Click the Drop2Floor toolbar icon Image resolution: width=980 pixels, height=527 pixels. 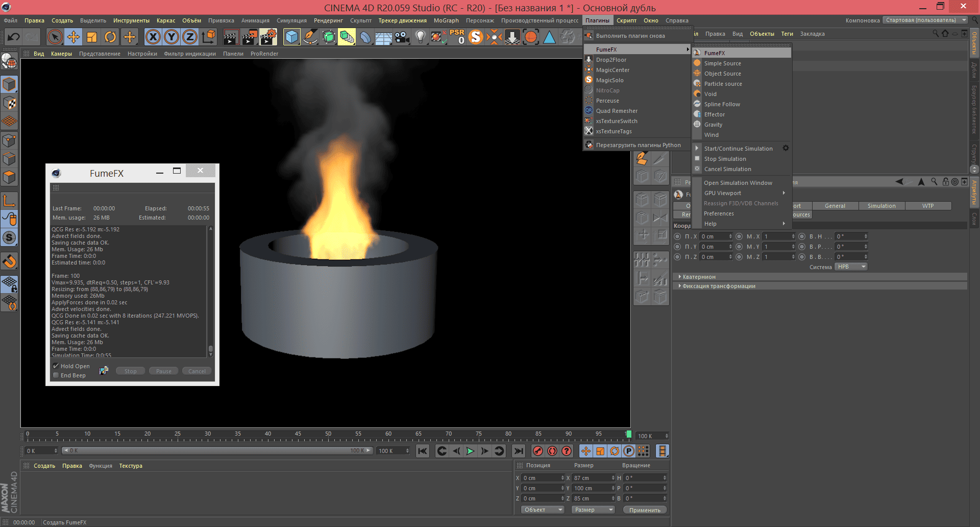pos(512,37)
